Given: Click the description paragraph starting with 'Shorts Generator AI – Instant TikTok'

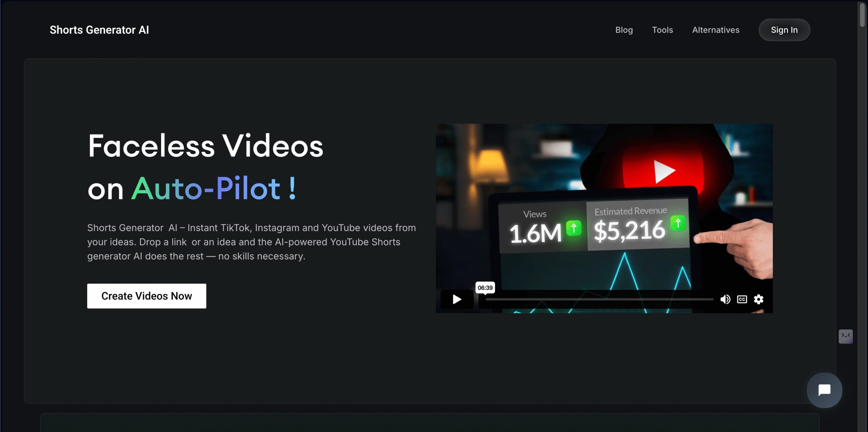Looking at the screenshot, I should tap(252, 242).
